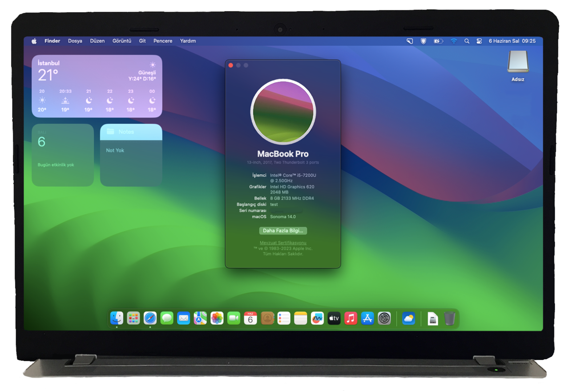Click the date and time 6 Haziran Sal 09:25
The image size is (569, 392).
512,41
